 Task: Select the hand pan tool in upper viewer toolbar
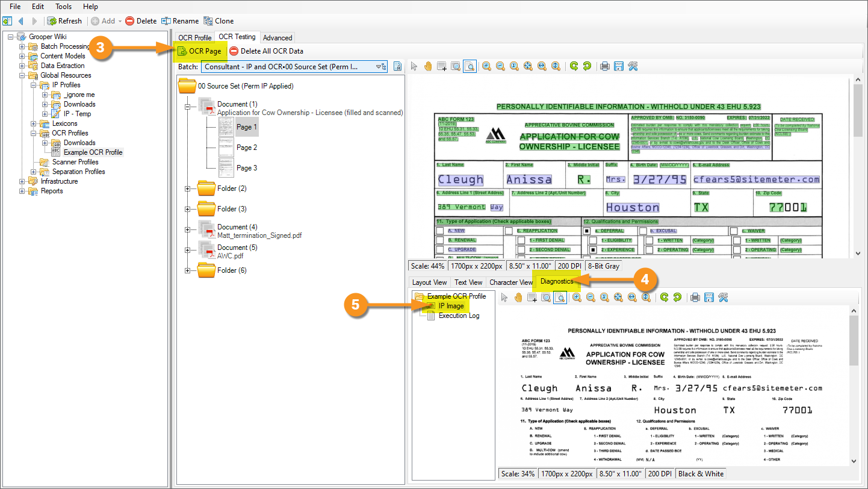(428, 66)
